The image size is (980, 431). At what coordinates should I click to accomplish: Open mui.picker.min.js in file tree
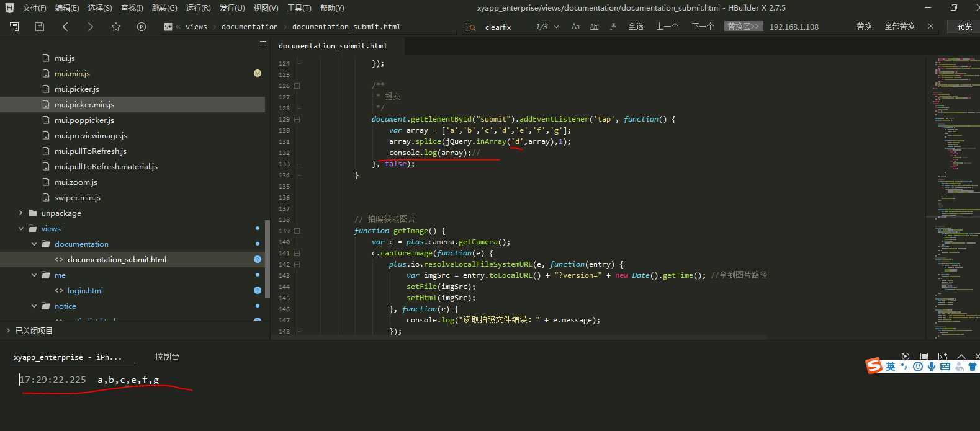[x=84, y=104]
